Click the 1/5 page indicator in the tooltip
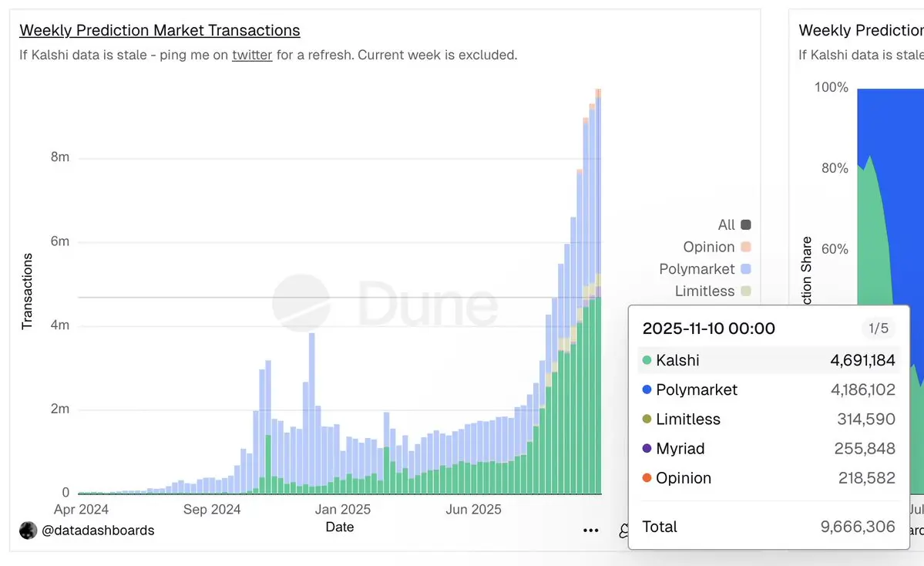This screenshot has height=566, width=924. pyautogui.click(x=878, y=328)
